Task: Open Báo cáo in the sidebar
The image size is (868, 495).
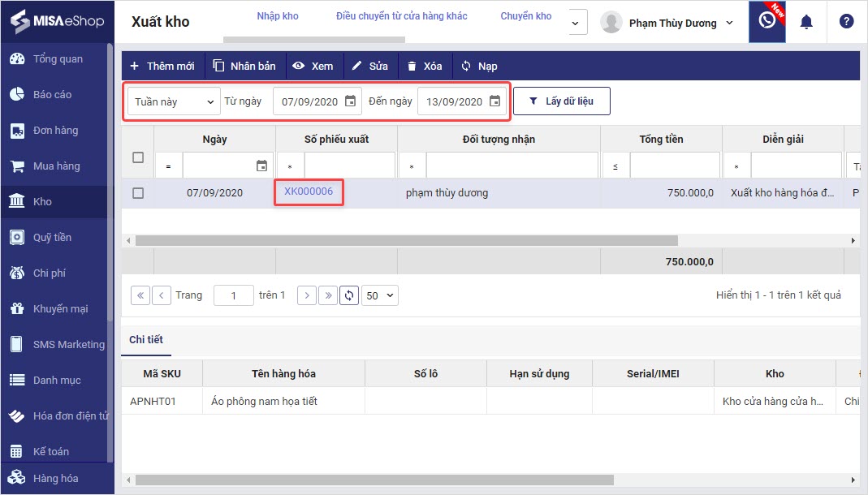Action: coord(52,95)
